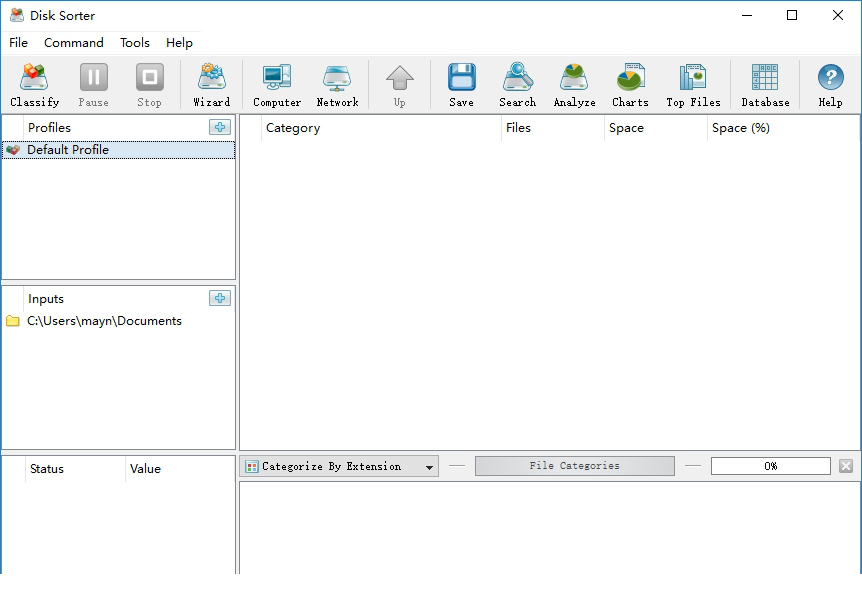
Task: Open the File menu
Action: click(x=18, y=43)
